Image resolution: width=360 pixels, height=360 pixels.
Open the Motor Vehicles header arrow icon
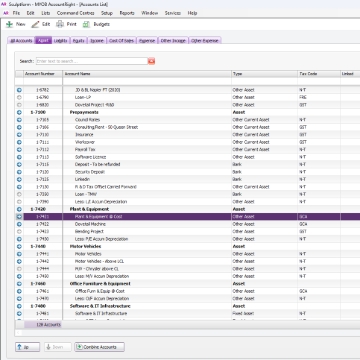point(19,246)
